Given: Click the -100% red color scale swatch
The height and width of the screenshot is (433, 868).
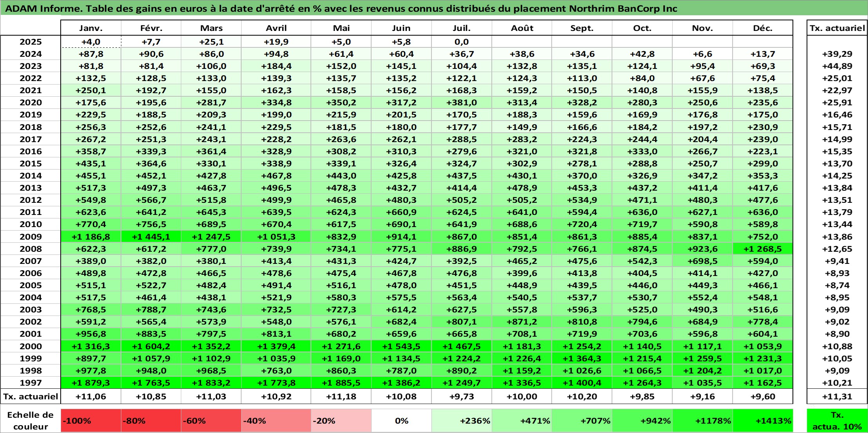Looking at the screenshot, I should coord(91,421).
